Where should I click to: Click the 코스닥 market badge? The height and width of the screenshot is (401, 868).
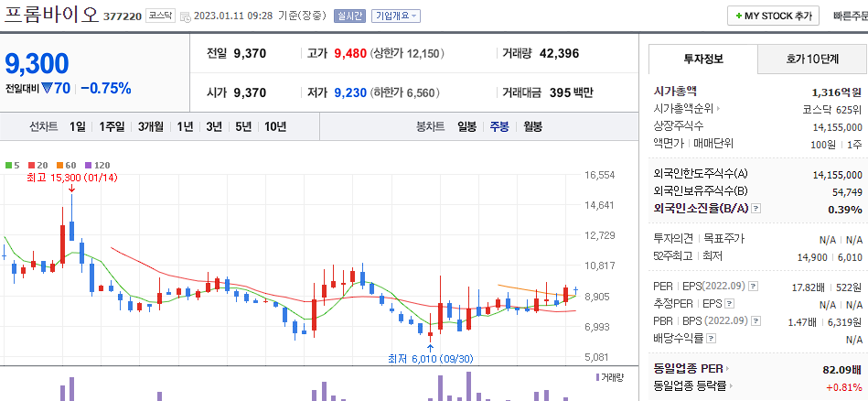[x=161, y=16]
